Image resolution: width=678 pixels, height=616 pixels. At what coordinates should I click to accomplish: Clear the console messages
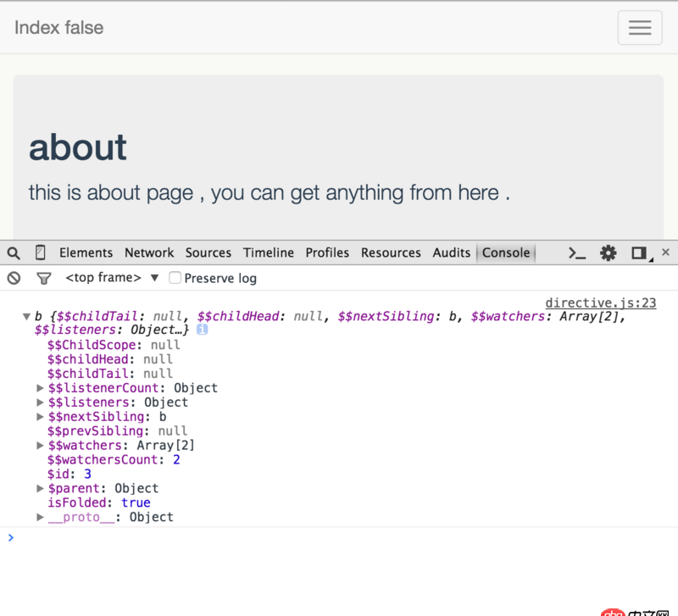[12, 278]
